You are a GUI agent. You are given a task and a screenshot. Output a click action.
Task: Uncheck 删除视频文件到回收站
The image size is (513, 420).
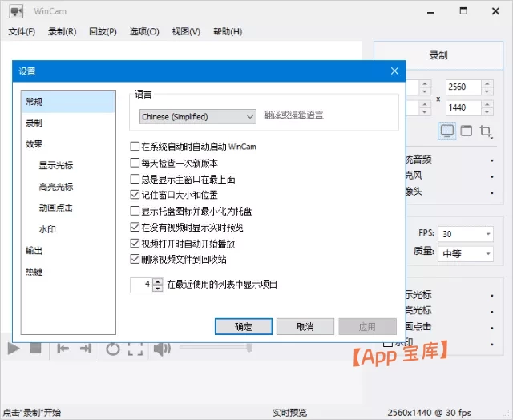tap(135, 260)
